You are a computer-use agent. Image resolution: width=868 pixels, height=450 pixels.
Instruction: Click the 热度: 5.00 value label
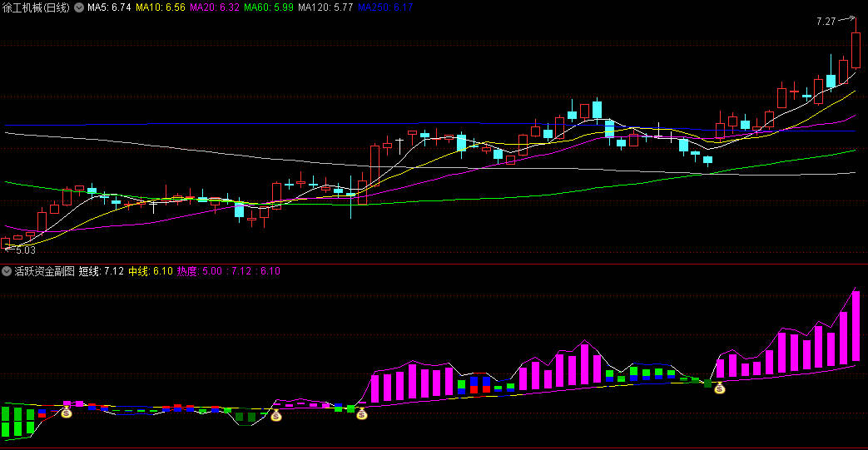[x=199, y=271]
